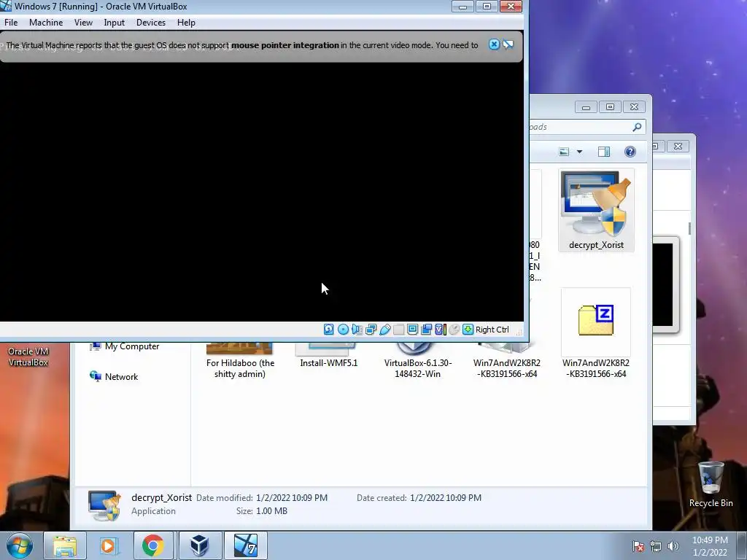
Task: Select the Win7AndW2K8R2-KB3191566-x64 zip folder icon
Action: [596, 320]
